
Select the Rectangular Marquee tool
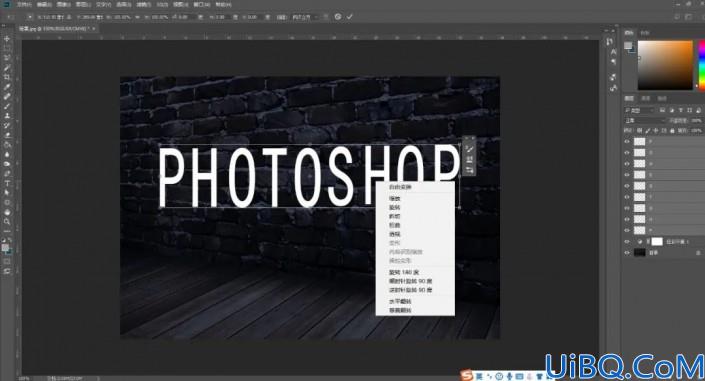[x=7, y=49]
